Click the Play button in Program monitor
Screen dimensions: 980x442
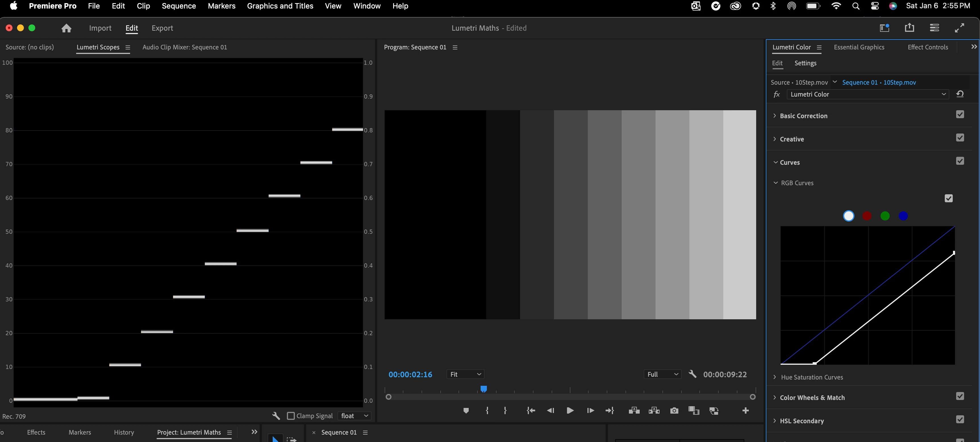(570, 410)
